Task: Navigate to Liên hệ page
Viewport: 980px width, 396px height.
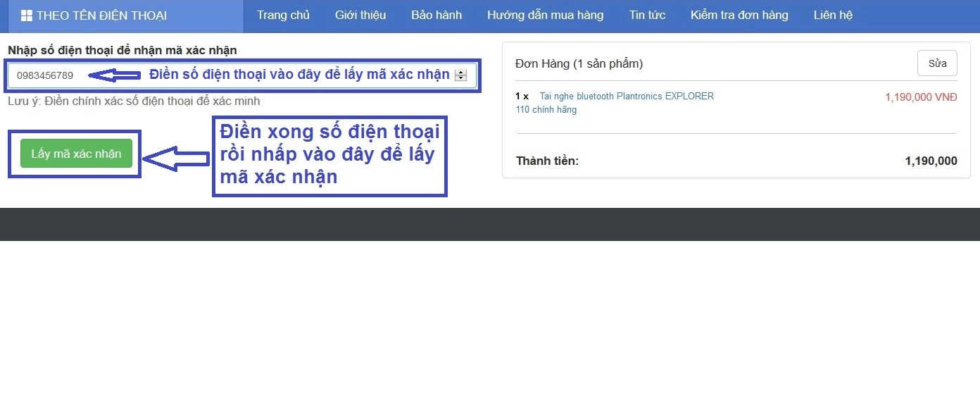Action: pos(833,16)
